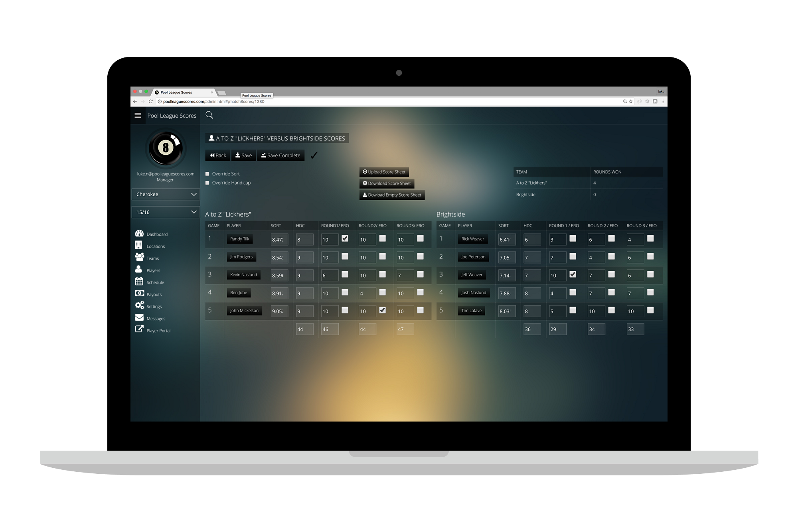The width and height of the screenshot is (798, 532).
Task: Open the hamburger menu icon
Action: click(138, 116)
